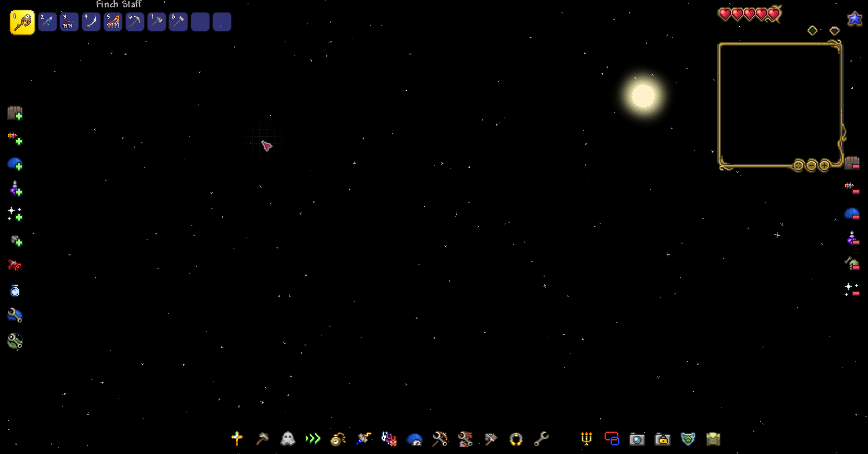Open the camera screenshot tool
The width and height of the screenshot is (868, 454).
(637, 438)
